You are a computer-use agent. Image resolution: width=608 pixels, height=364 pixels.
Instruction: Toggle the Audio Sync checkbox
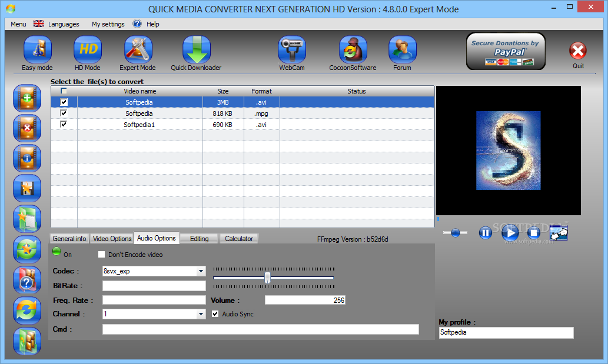pos(215,313)
